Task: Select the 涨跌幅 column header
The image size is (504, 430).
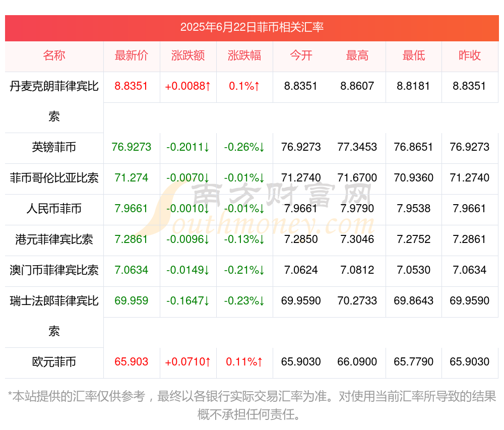Action: 244,55
